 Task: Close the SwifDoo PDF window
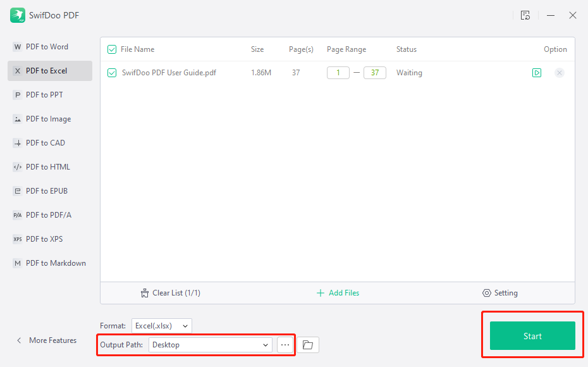click(573, 15)
